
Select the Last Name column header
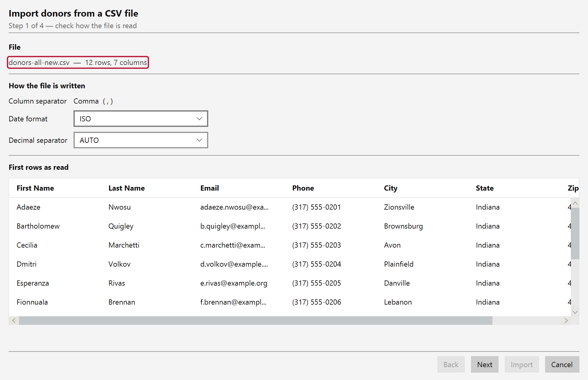click(x=126, y=188)
